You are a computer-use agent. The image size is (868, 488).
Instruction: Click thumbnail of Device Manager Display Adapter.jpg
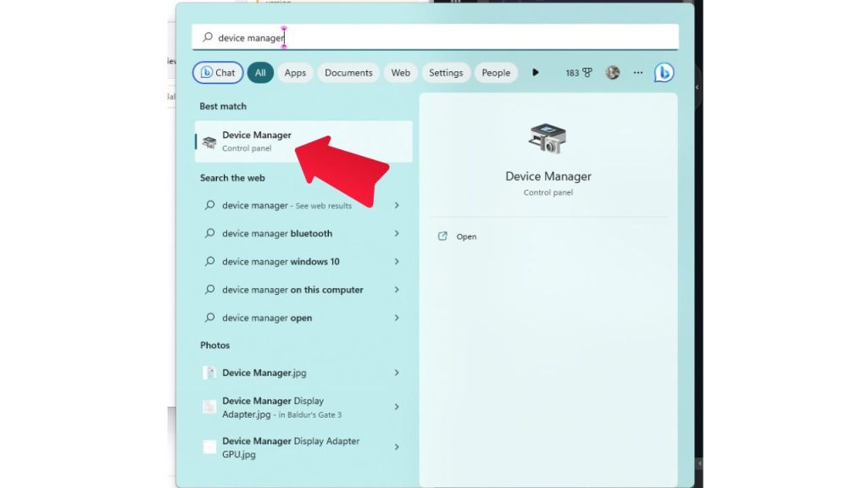pos(209,408)
